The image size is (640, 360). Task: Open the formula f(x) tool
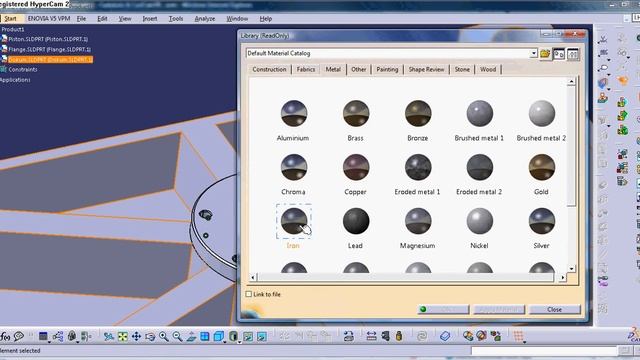[x=5, y=336]
